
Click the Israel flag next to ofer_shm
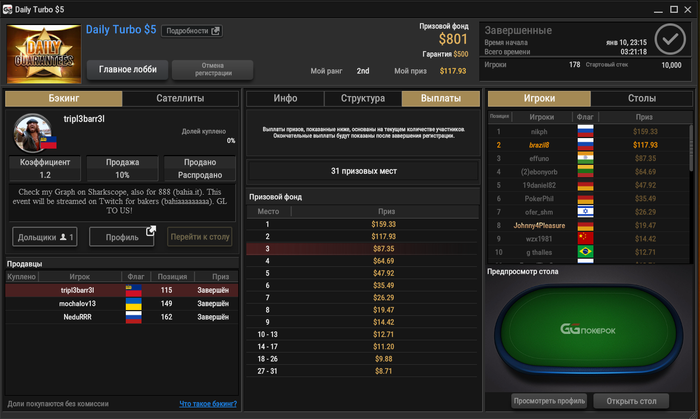tap(585, 212)
